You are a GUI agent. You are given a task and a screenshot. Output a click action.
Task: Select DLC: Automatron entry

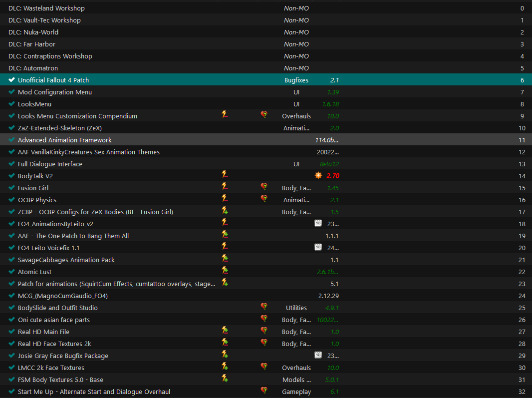click(266, 68)
